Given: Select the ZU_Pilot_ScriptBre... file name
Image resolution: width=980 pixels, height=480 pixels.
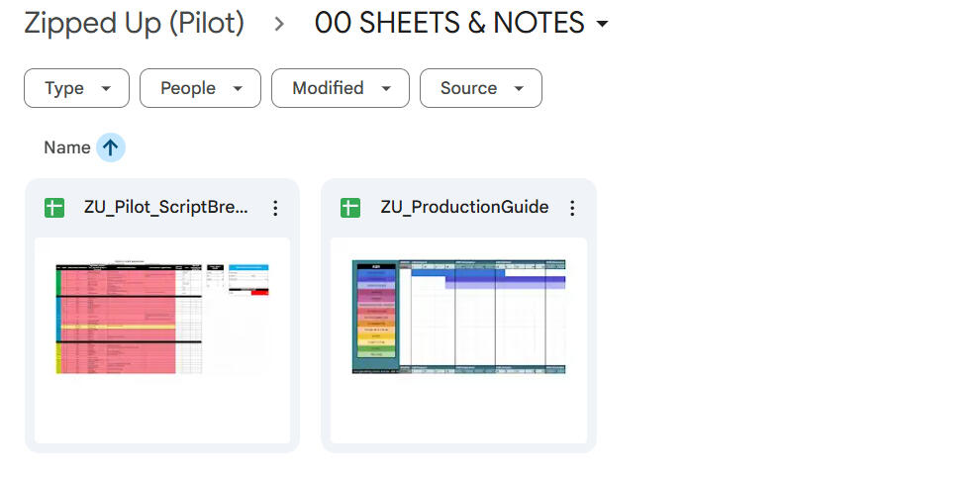Looking at the screenshot, I should (166, 208).
